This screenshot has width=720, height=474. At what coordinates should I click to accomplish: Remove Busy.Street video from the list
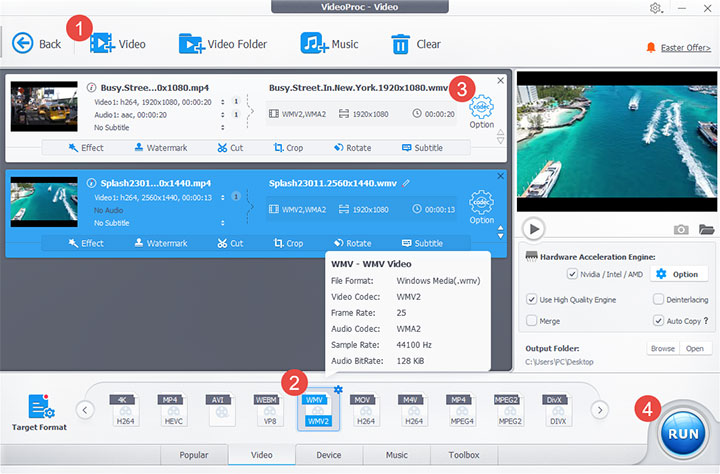(501, 80)
